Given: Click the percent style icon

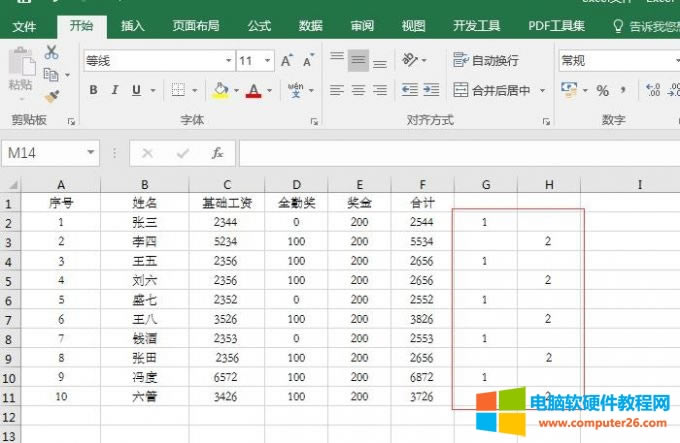Looking at the screenshot, I should pyautogui.click(x=602, y=91).
